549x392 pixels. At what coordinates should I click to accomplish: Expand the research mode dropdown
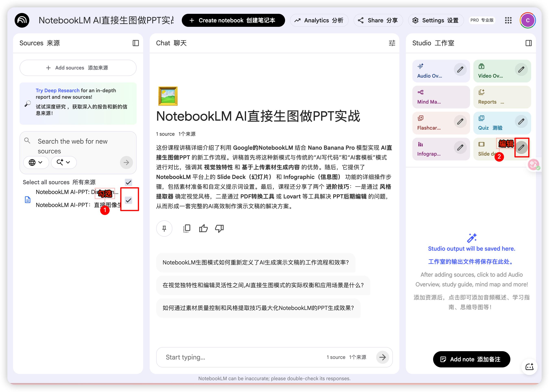64,162
